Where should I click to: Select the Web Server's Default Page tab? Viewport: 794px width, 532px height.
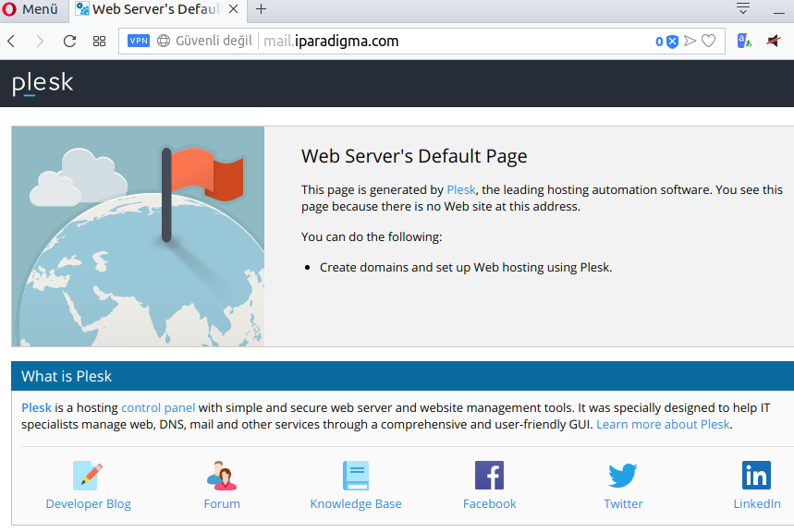[x=157, y=9]
